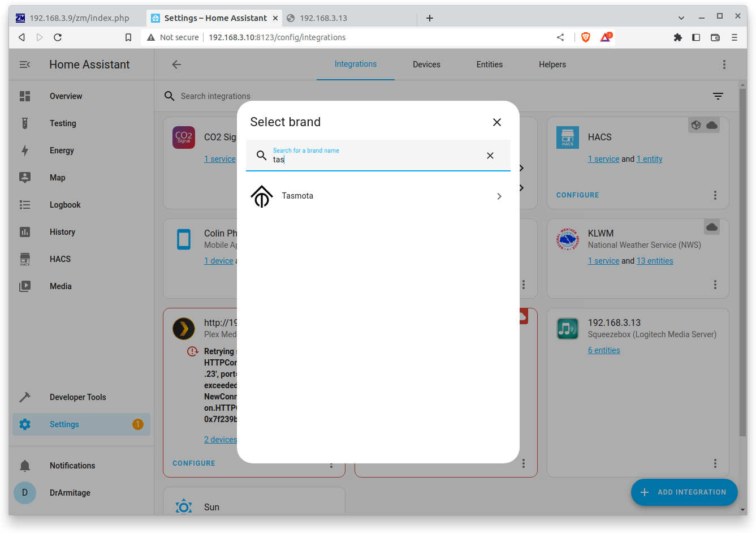Click the share page icon
The width and height of the screenshot is (756, 533).
tap(560, 37)
